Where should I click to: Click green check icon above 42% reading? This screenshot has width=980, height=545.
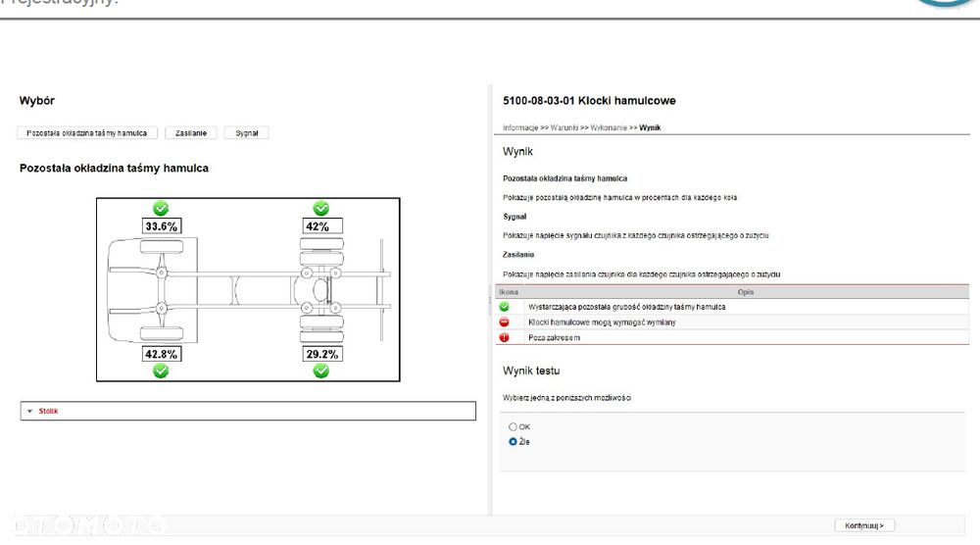tap(321, 208)
